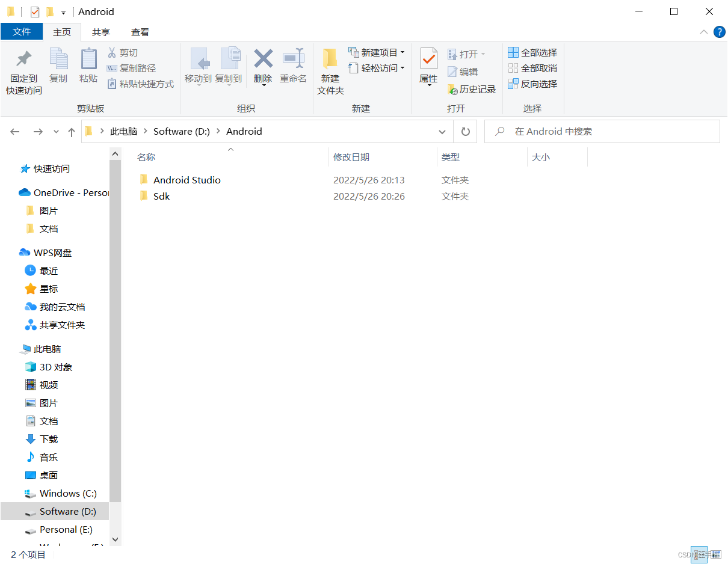The image size is (728, 564).
Task: Click Properties checkmark in title bar
Action: click(x=35, y=12)
